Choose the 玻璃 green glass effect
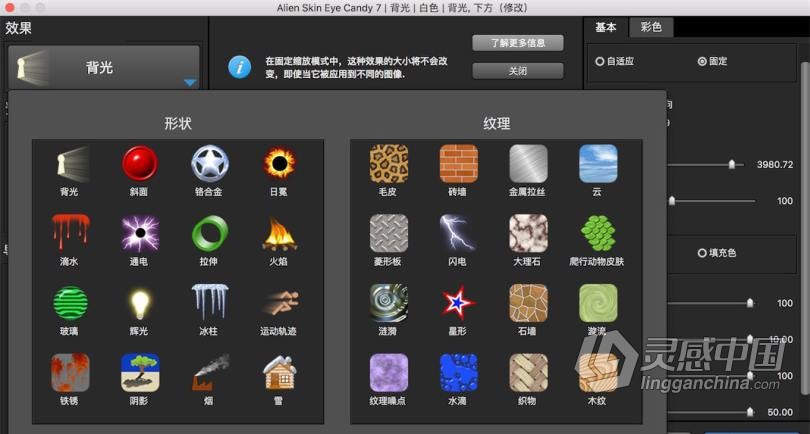Image resolution: width=810 pixels, height=434 pixels. point(70,304)
